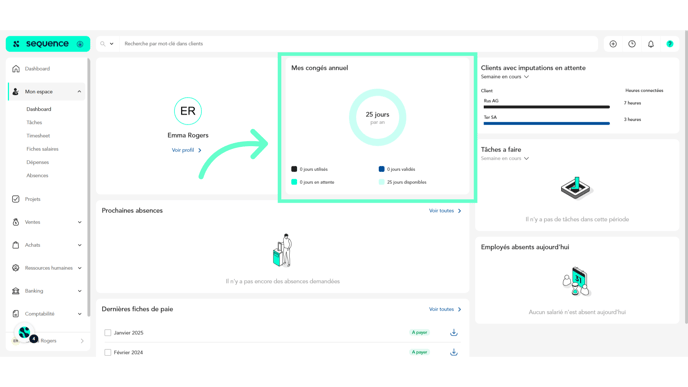Viewport: 688px width, 387px height.
Task: Click A payer badge for Février 2024
Action: (x=419, y=352)
